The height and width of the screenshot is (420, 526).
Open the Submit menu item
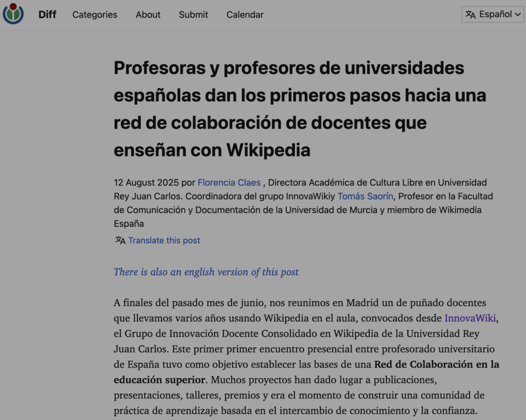point(193,15)
